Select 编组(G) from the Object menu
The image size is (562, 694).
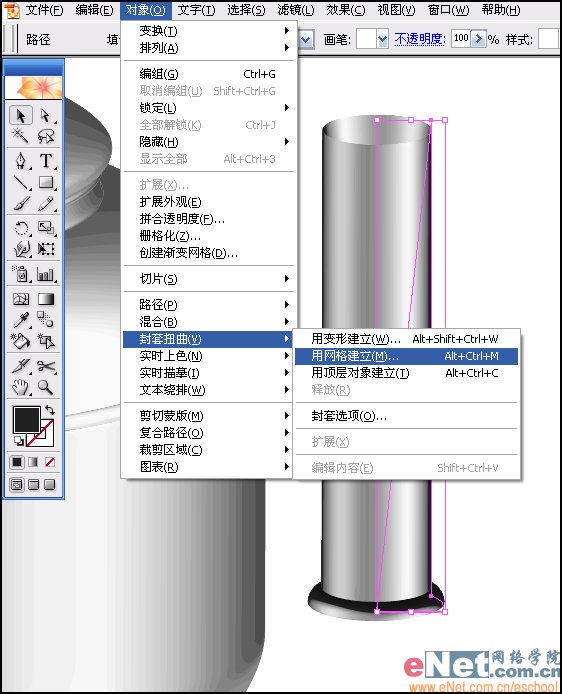tap(208, 74)
